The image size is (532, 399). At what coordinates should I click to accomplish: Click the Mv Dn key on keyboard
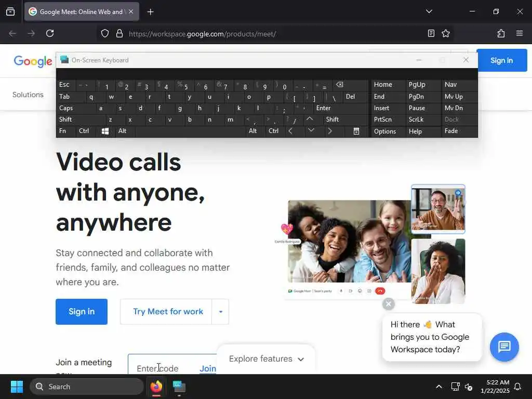coord(459,108)
